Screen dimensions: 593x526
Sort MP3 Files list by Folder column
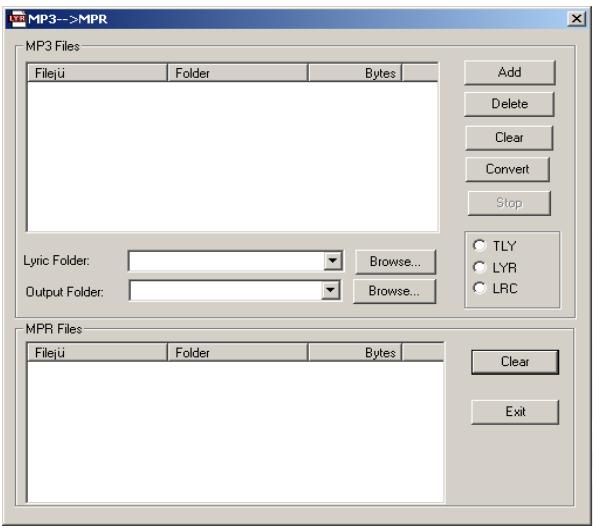coord(238,73)
